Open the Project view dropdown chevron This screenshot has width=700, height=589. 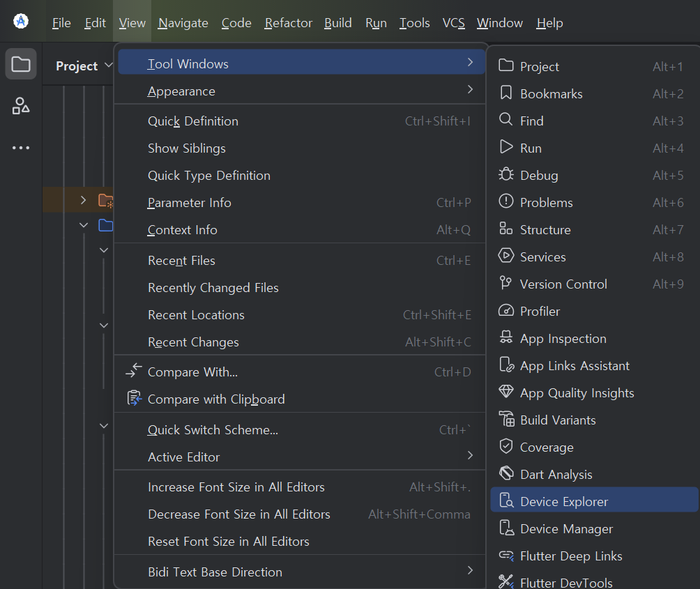click(x=109, y=66)
